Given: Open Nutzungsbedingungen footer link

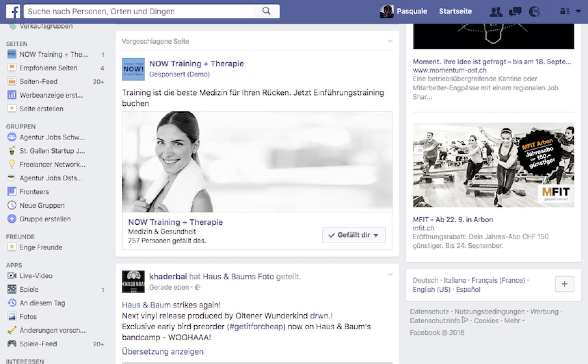Looking at the screenshot, I should (490, 311).
